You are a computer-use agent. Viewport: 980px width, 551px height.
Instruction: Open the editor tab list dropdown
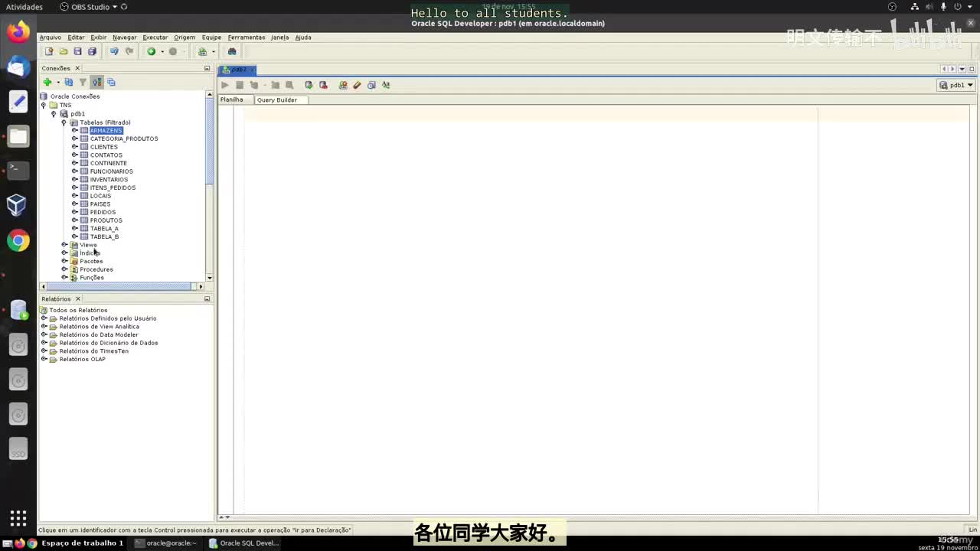(x=962, y=69)
